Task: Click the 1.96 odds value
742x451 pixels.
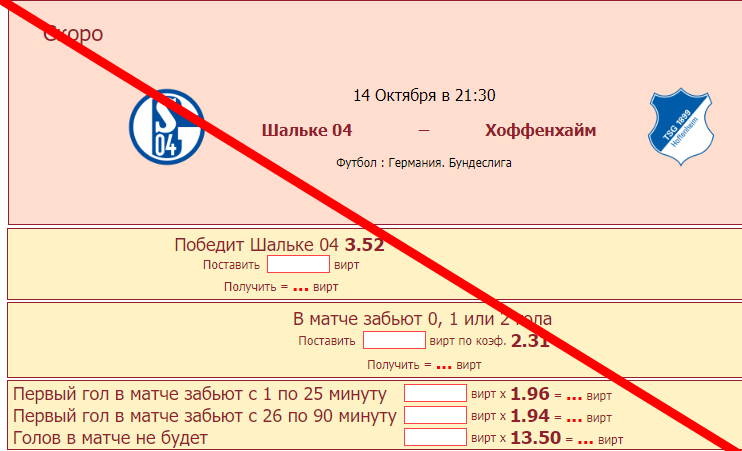Action: point(530,394)
